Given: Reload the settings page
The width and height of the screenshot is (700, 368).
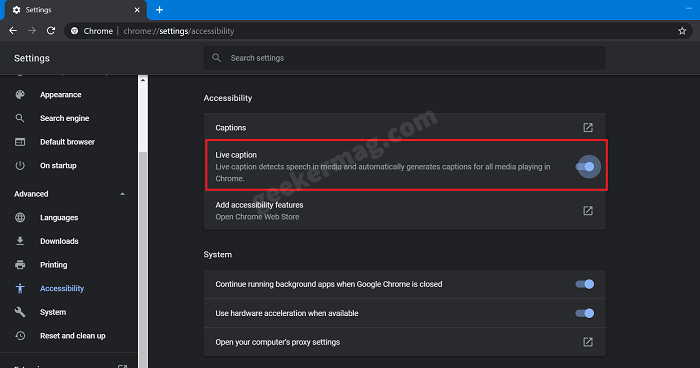Looking at the screenshot, I should [x=51, y=31].
